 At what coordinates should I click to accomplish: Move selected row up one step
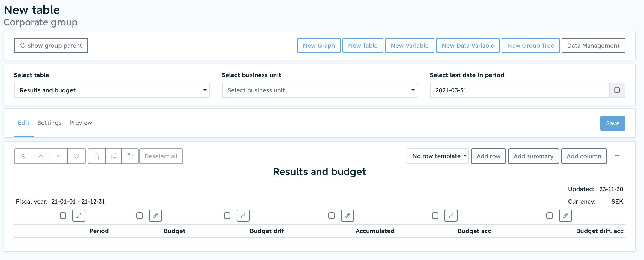41,156
